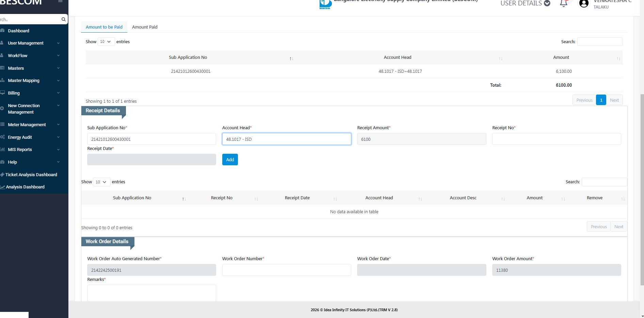This screenshot has height=318, width=644.
Task: Sort the receipts table's Amount column
Action: click(x=563, y=199)
